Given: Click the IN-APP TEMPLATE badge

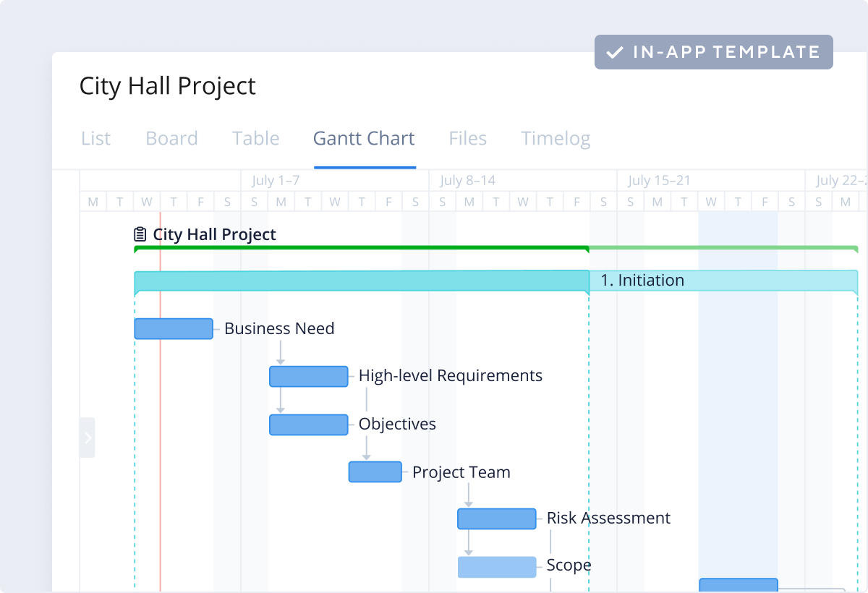Looking at the screenshot, I should click(713, 51).
